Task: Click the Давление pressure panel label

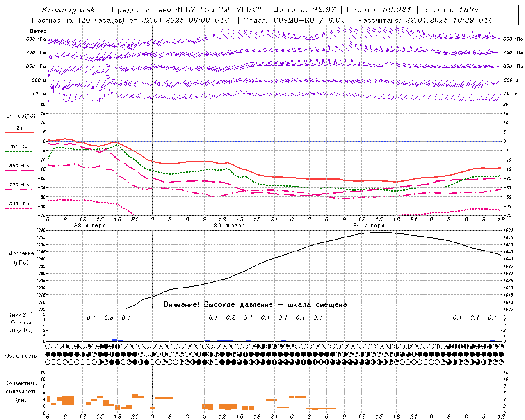Action: [x=21, y=253]
